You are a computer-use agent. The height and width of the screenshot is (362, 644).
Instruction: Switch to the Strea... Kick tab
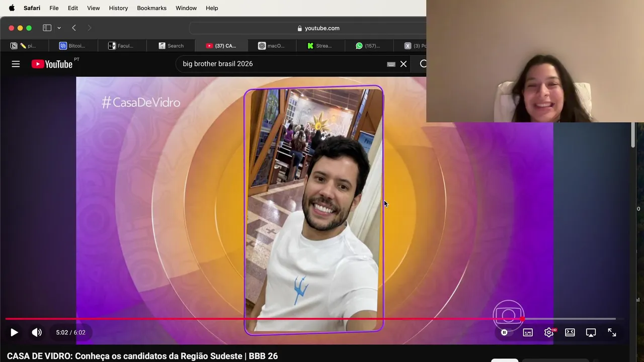coord(320,46)
